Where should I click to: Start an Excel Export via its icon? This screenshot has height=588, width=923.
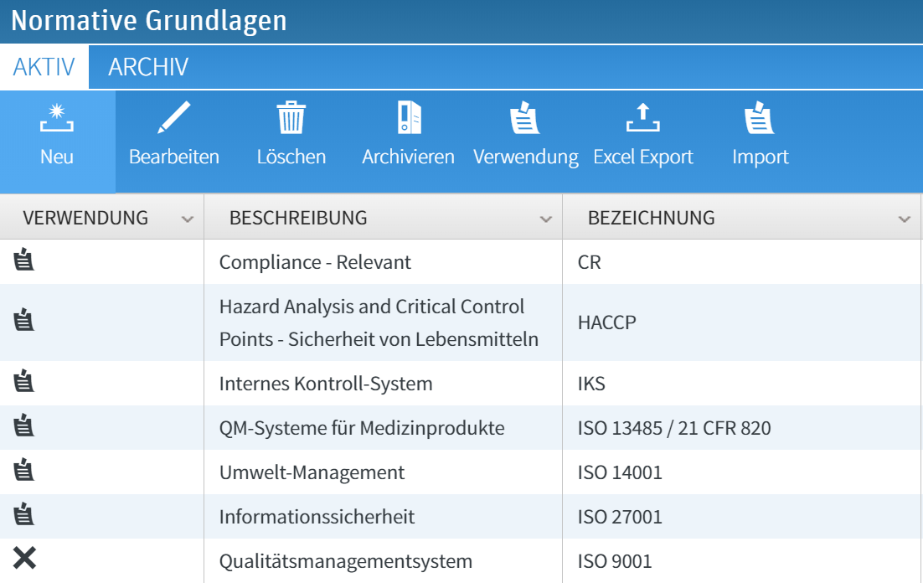click(x=643, y=119)
